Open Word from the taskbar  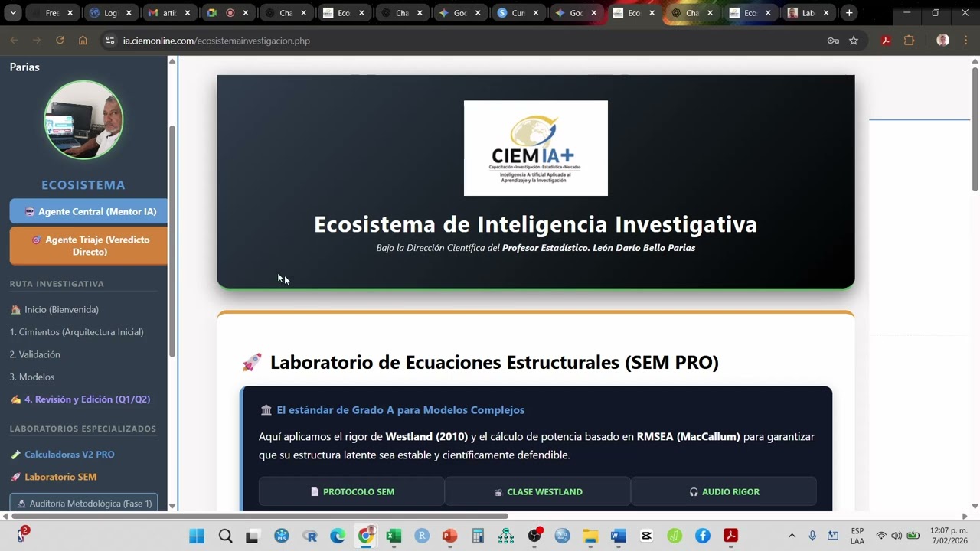coord(619,536)
